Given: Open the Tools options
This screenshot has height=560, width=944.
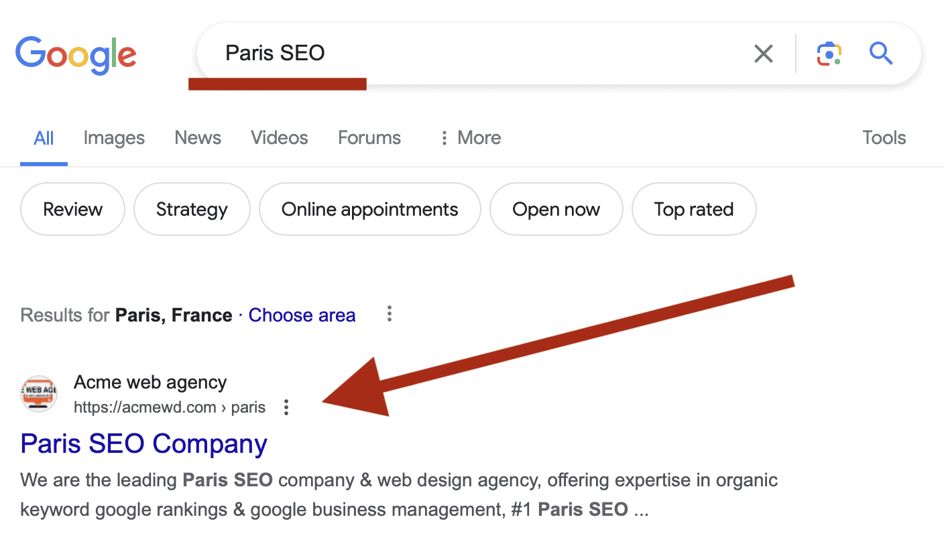Looking at the screenshot, I should [884, 138].
